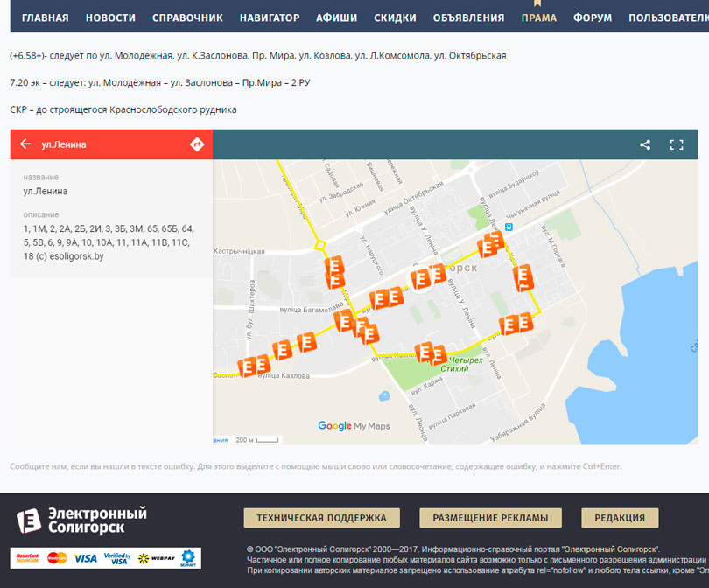
Task: Open the РЕДАКЦИЯ button
Action: [620, 517]
